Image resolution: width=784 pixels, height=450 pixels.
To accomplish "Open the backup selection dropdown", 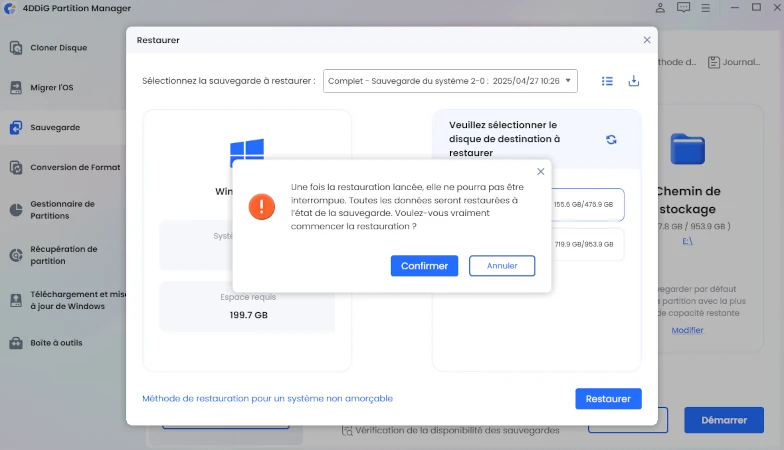I will pyautogui.click(x=450, y=81).
